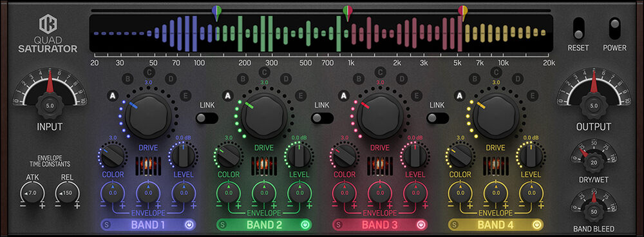This screenshot has height=237, width=644.
Task: Select saturation type B for Band 1
Action: tap(127, 79)
